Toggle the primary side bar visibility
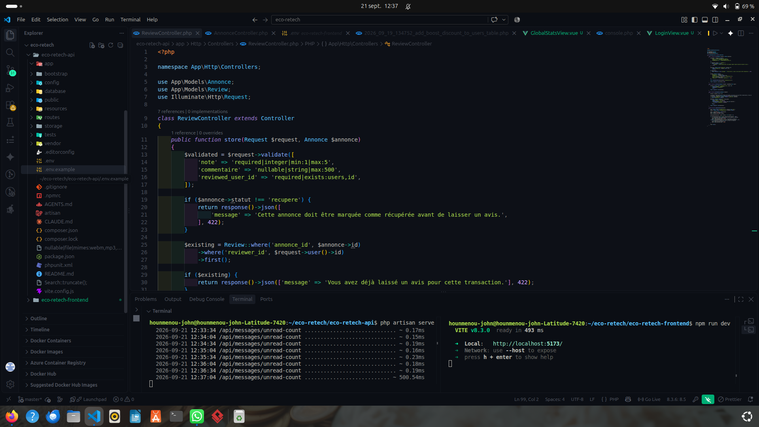This screenshot has height=427, width=759. [x=695, y=20]
